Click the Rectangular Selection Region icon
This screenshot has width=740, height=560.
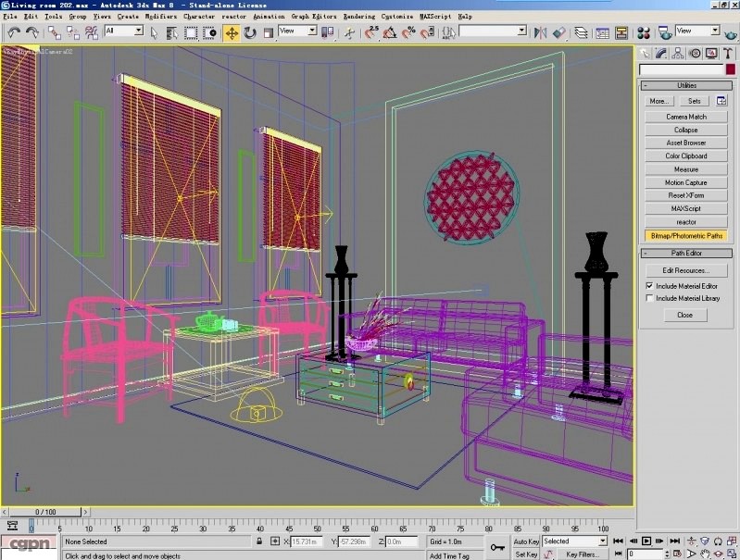191,32
